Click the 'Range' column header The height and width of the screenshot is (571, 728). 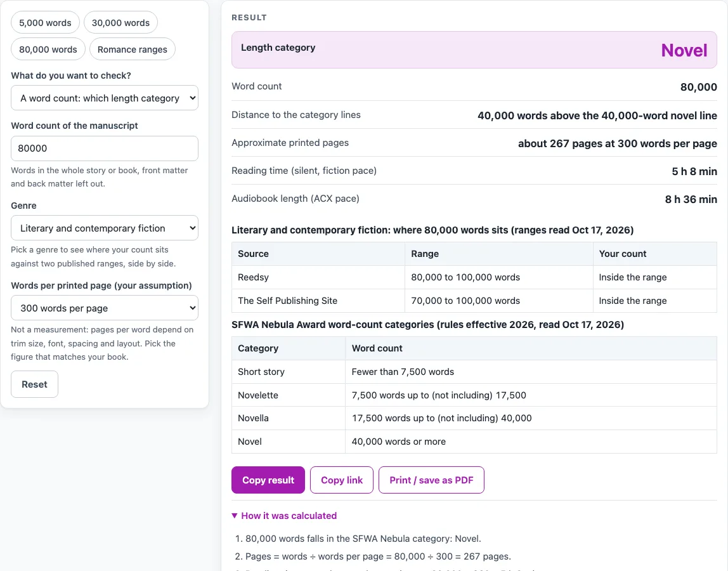click(499, 254)
